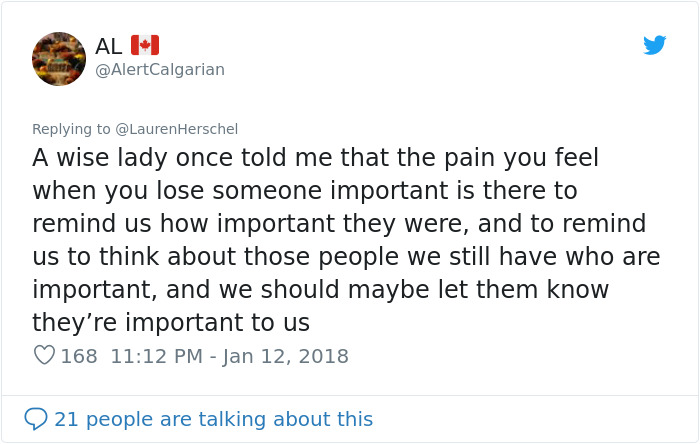Visit the @LaurenHerschel mention
This screenshot has height=444, width=700.
click(x=177, y=129)
